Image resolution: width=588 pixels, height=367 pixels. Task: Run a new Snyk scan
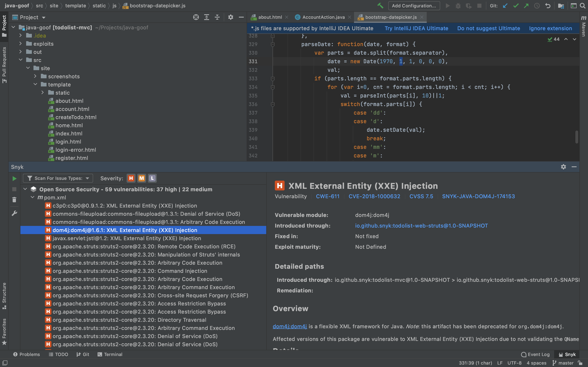(14, 178)
